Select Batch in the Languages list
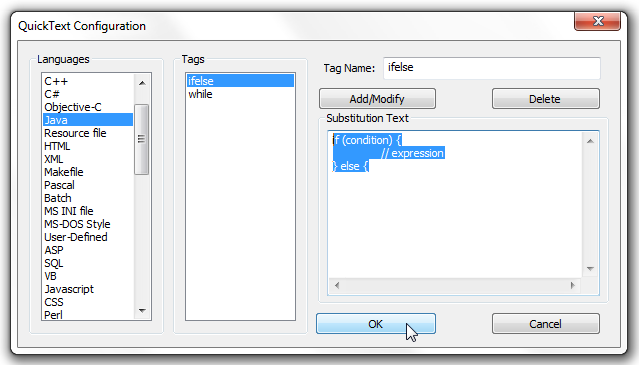This screenshot has width=639, height=365. click(x=88, y=198)
